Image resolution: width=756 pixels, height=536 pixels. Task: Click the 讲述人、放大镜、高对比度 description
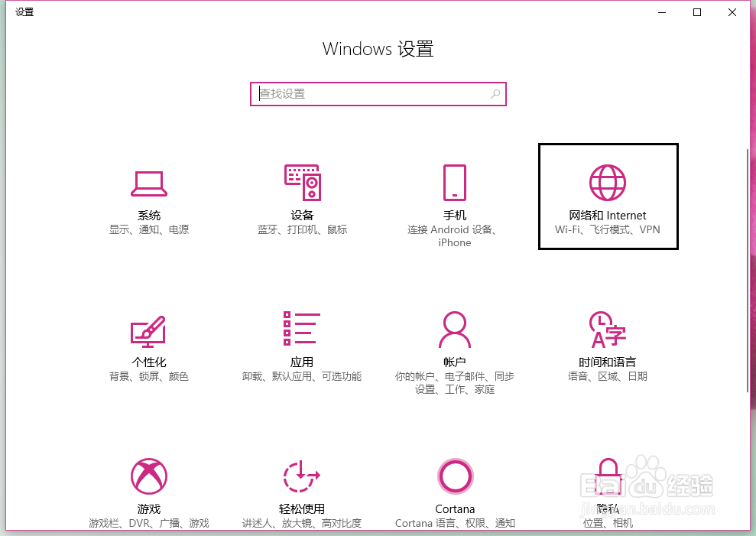302,524
